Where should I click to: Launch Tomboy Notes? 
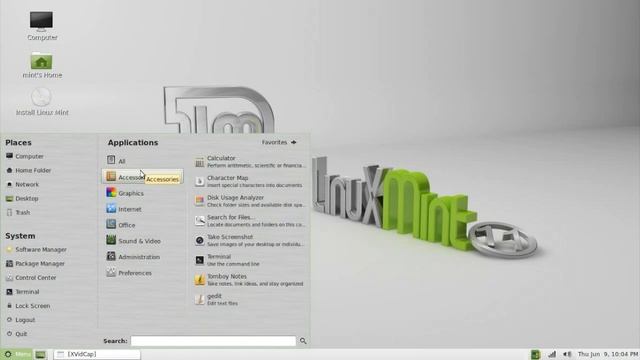(249, 280)
